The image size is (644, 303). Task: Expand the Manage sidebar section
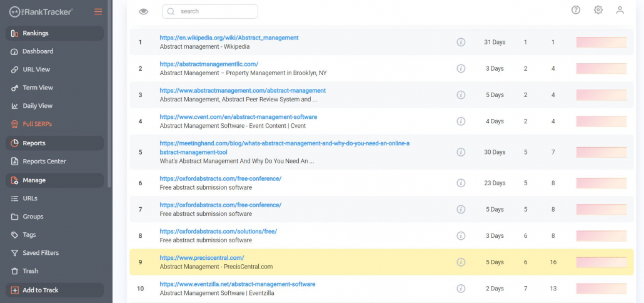(54, 180)
